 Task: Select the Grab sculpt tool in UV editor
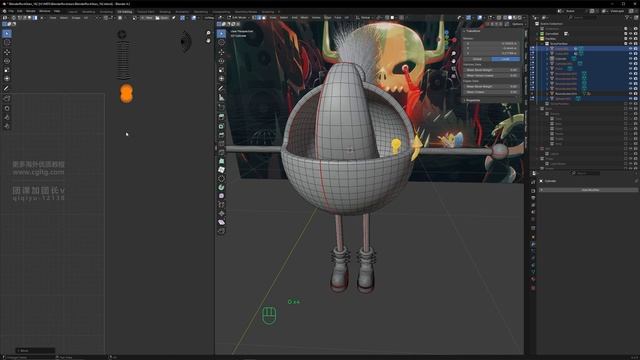pos(7,108)
